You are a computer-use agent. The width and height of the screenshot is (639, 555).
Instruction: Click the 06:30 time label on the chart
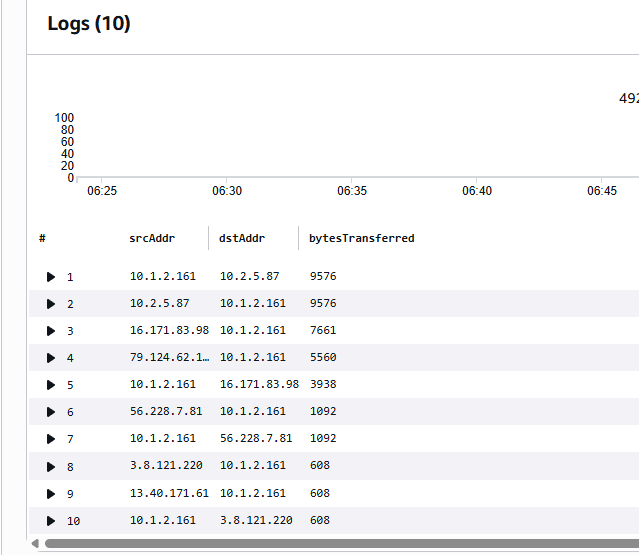coord(227,190)
